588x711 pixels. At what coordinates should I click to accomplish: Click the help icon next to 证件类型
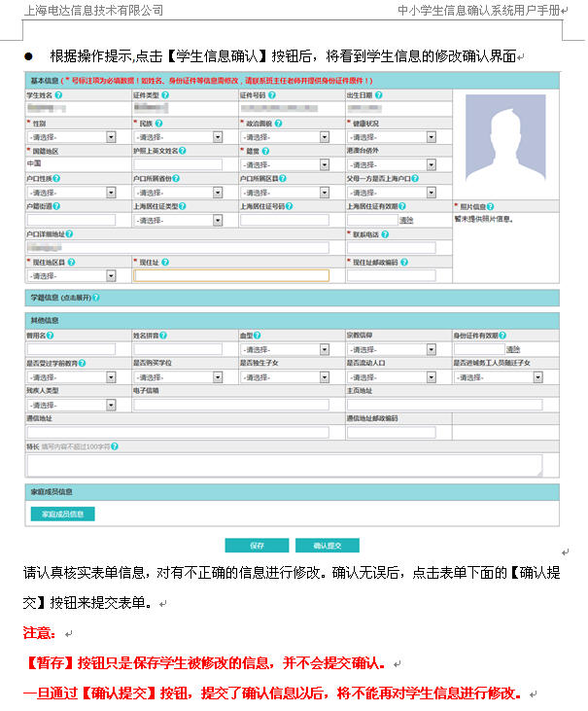165,95
